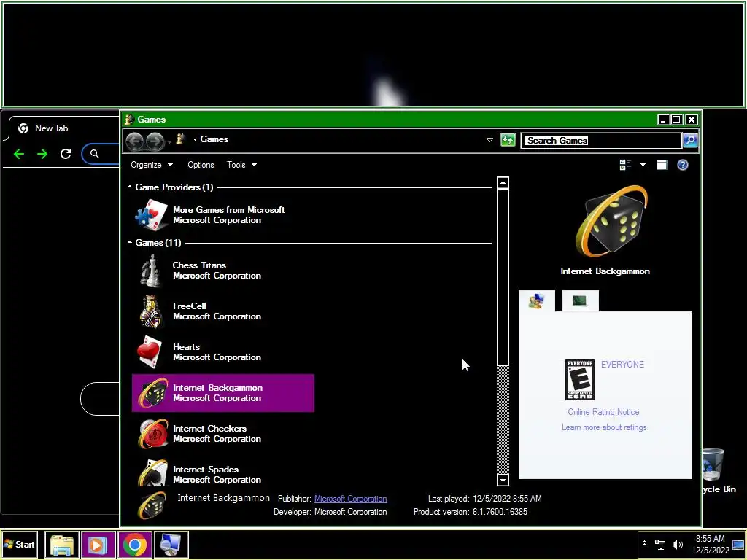Image resolution: width=747 pixels, height=560 pixels.
Task: Click the Show desktop button in the tray
Action: (x=738, y=544)
